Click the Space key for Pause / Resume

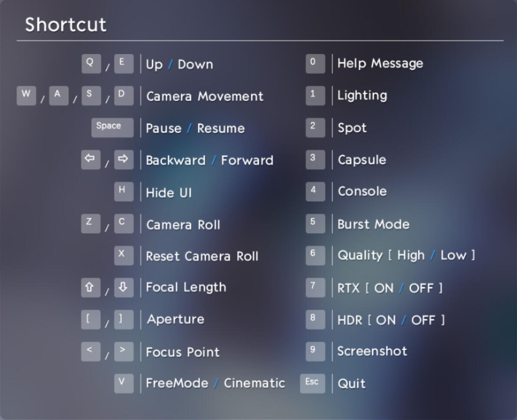tap(112, 128)
